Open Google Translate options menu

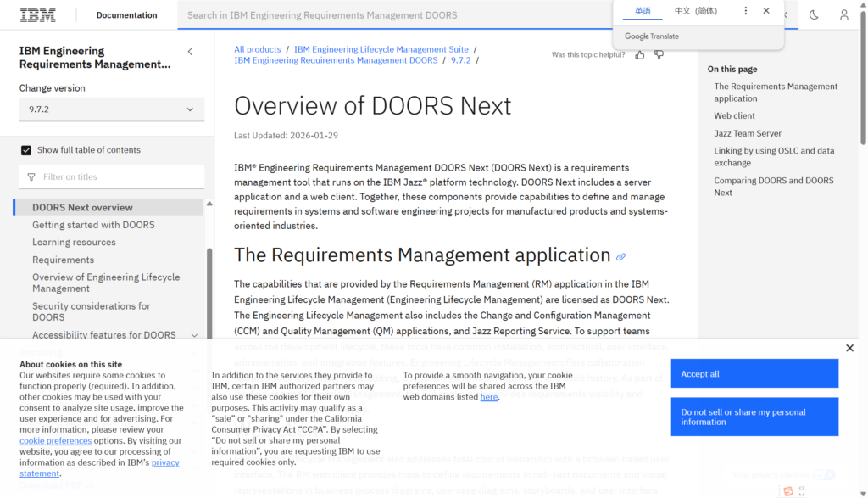tap(746, 11)
